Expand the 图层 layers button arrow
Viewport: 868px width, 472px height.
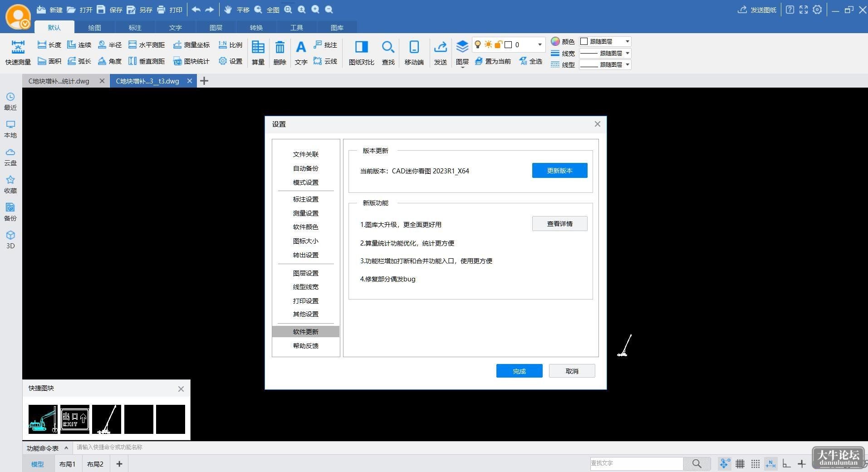pyautogui.click(x=462, y=67)
